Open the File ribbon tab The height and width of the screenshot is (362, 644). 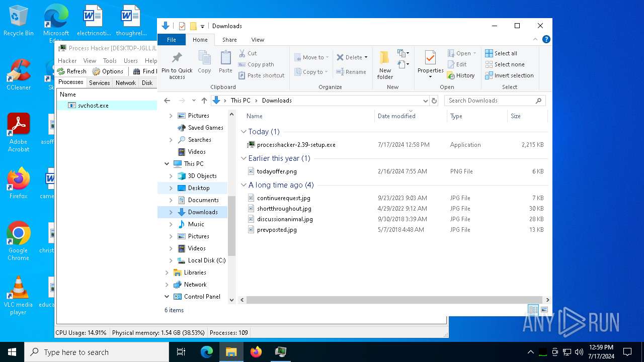tap(172, 40)
